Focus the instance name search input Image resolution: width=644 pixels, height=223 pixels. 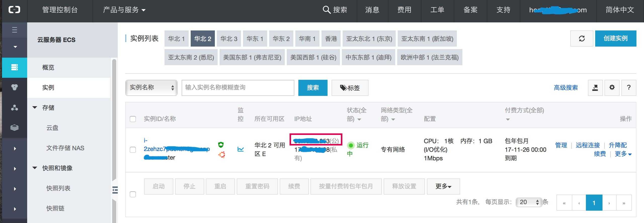tap(238, 88)
